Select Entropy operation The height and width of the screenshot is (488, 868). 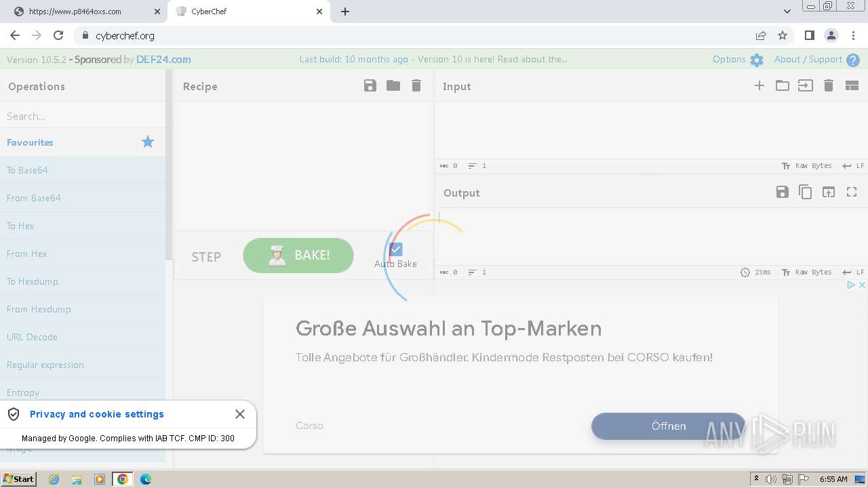point(83,392)
